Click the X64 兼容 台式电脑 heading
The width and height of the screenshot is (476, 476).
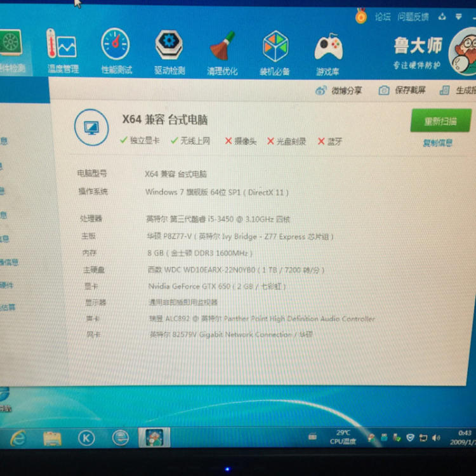coord(165,119)
